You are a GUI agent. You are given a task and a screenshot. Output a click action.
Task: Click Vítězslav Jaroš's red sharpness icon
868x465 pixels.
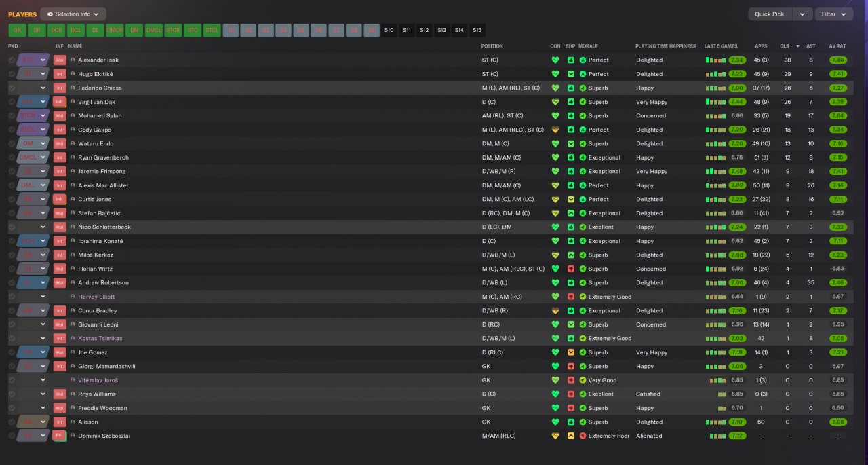pyautogui.click(x=571, y=380)
